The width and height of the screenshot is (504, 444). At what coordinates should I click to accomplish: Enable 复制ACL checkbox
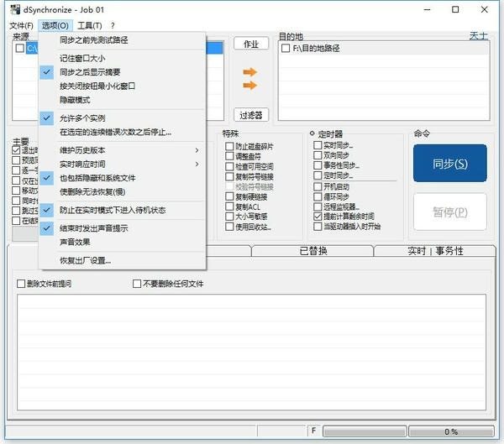tap(229, 206)
